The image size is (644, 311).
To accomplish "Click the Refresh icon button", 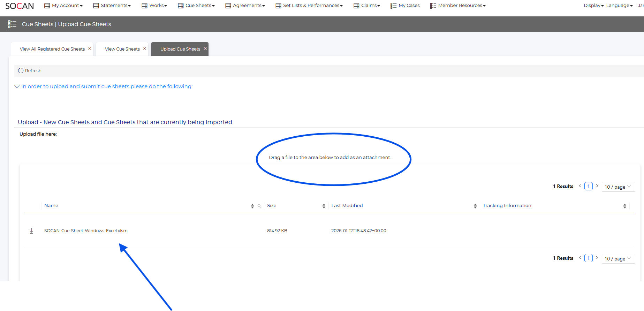I will pos(21,71).
